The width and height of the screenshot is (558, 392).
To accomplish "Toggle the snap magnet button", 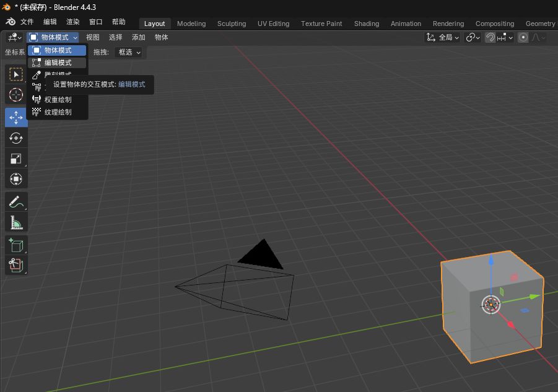I will [x=490, y=37].
